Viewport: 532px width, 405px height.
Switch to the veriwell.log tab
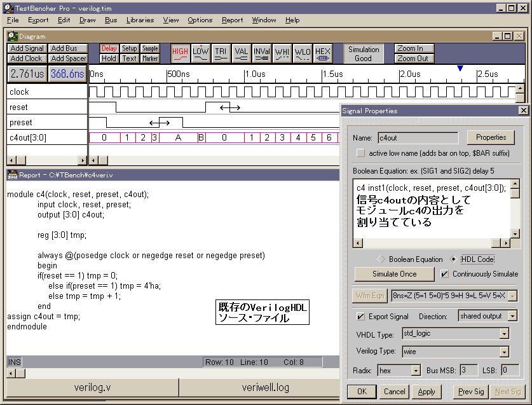pyautogui.click(x=265, y=388)
